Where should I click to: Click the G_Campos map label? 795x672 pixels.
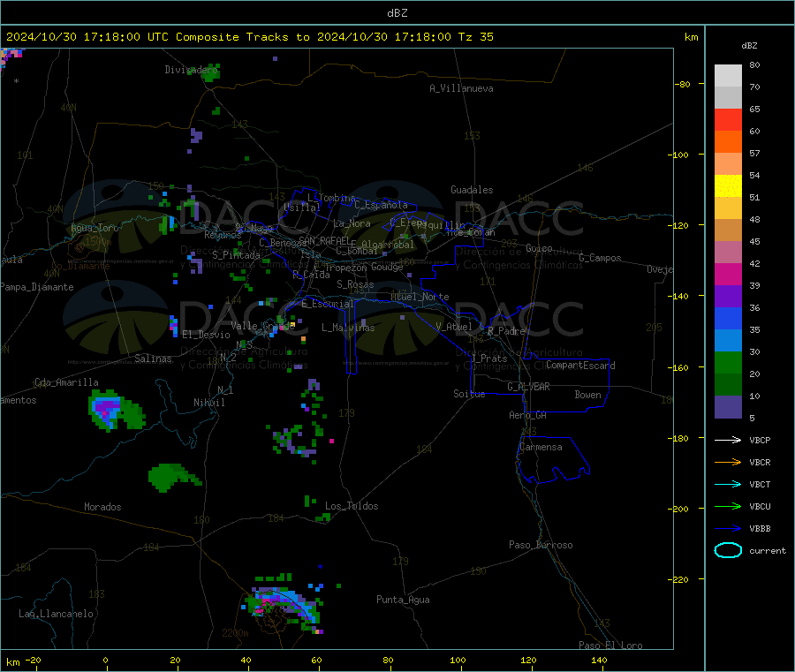pyautogui.click(x=600, y=258)
